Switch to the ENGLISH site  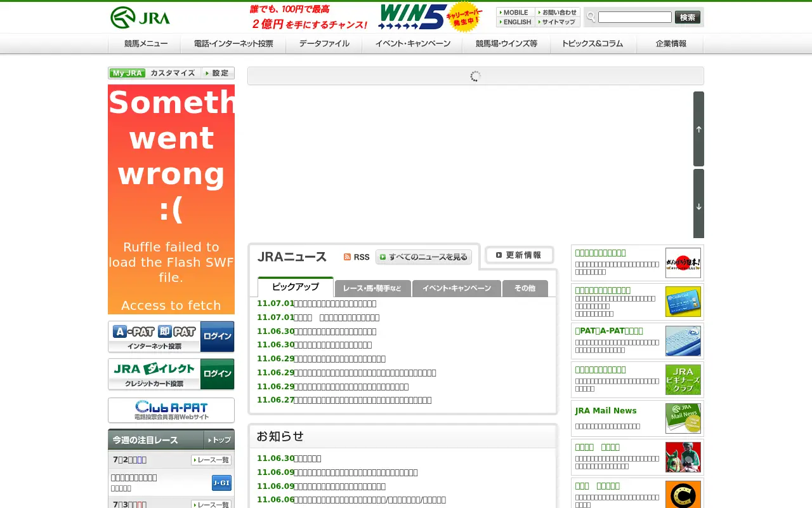(516, 22)
